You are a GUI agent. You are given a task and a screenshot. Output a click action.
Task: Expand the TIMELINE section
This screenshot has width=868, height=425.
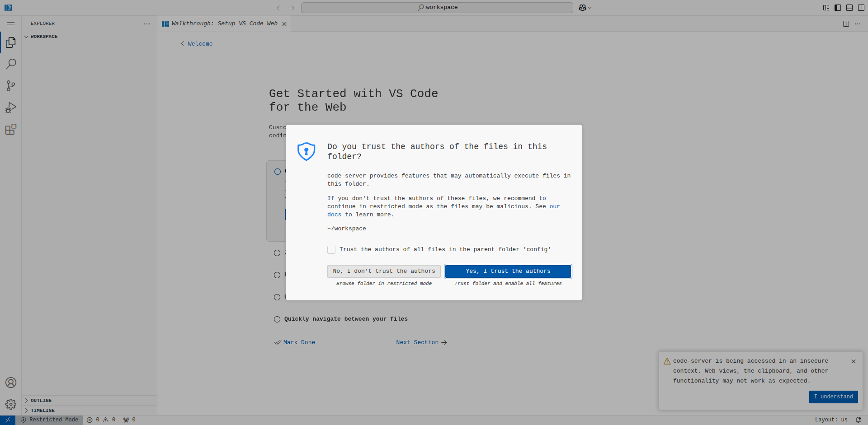pyautogui.click(x=89, y=411)
